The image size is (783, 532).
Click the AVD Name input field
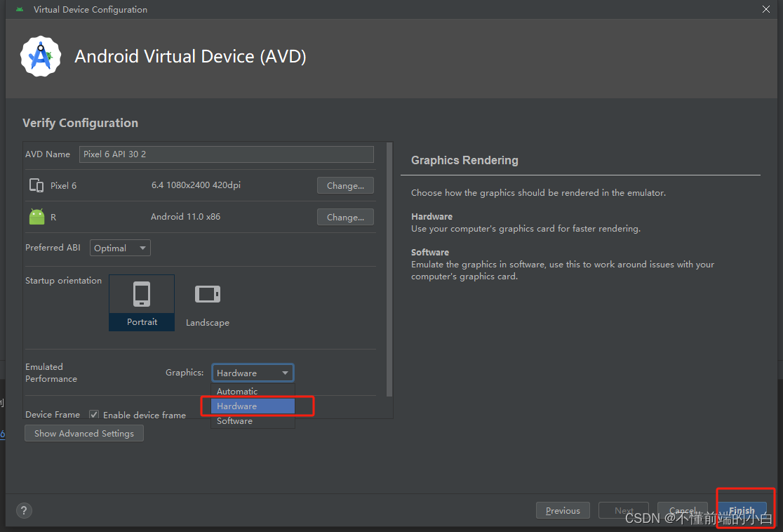226,154
